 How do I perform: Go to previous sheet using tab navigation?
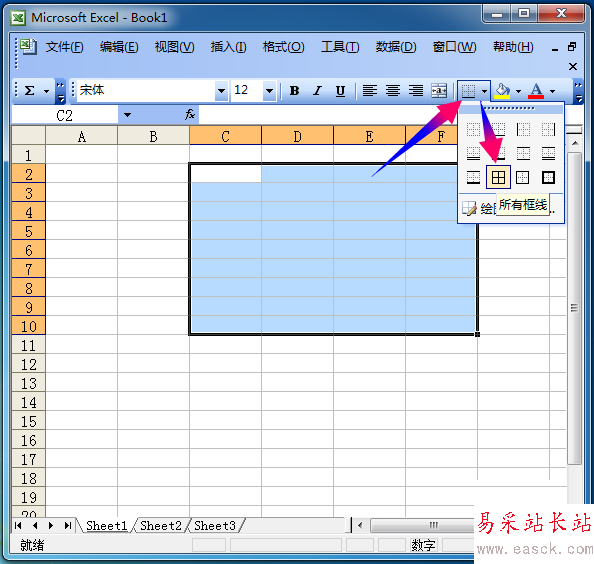[x=35, y=525]
